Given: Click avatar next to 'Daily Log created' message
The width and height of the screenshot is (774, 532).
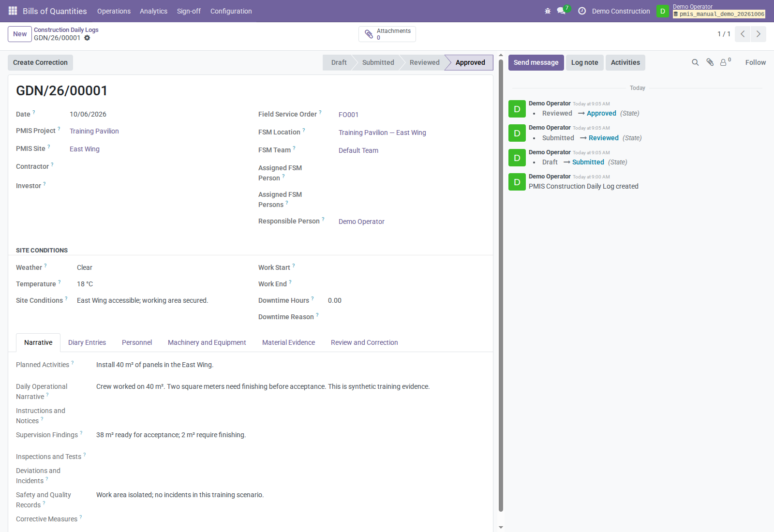Looking at the screenshot, I should 517,182.
